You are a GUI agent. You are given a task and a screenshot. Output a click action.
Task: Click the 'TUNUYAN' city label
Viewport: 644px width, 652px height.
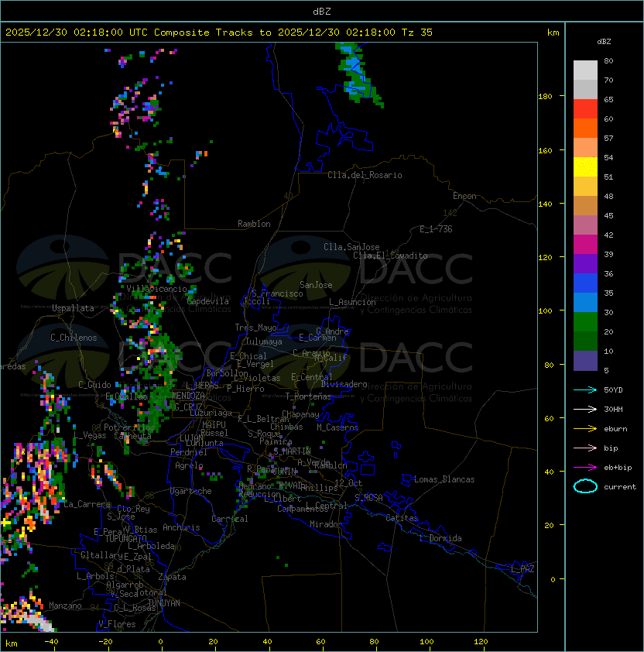(x=164, y=602)
